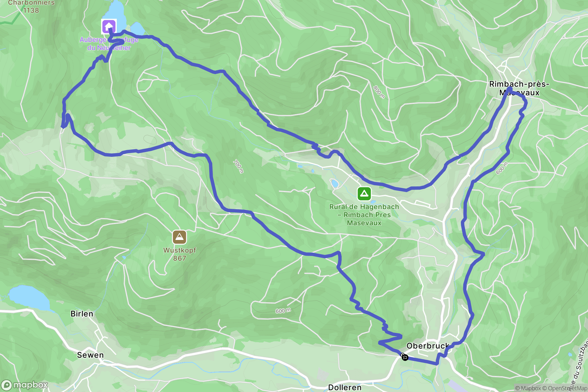Click the purple Auberge Refuge hut icon
This screenshot has height=392, width=588.
pyautogui.click(x=109, y=27)
